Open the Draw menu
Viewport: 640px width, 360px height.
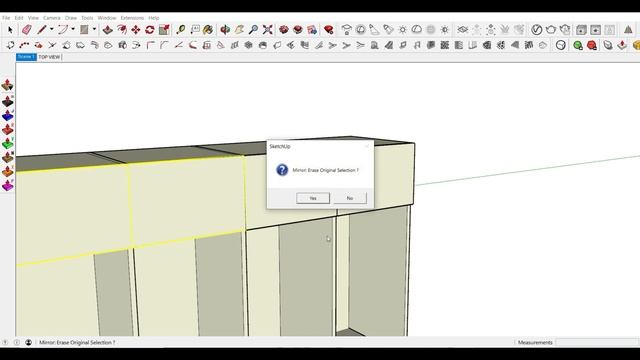point(71,18)
